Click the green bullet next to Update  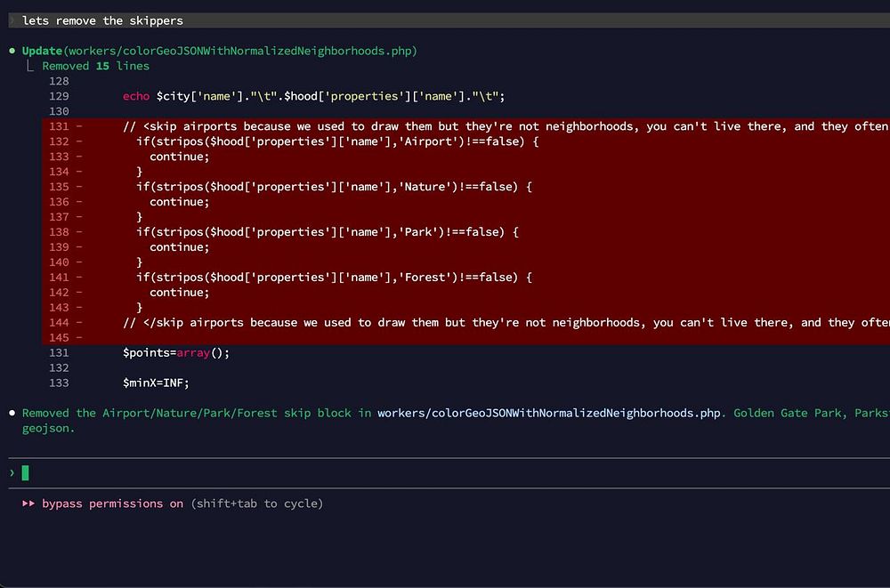tap(12, 51)
